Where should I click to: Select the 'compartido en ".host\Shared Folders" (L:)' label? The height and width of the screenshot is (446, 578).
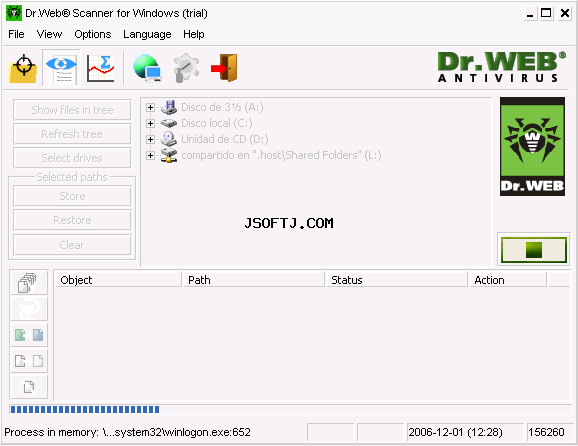tap(281, 155)
